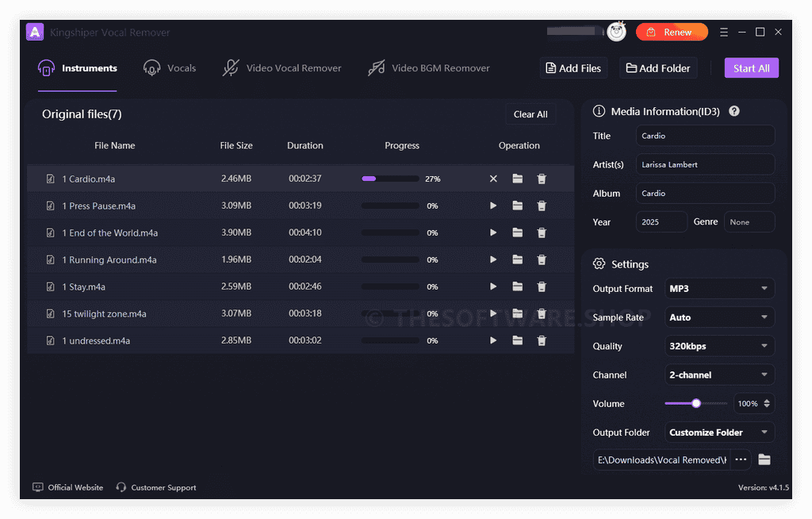Delete 15 twilight zone.m4a
This screenshot has height=519, width=812.
point(542,313)
